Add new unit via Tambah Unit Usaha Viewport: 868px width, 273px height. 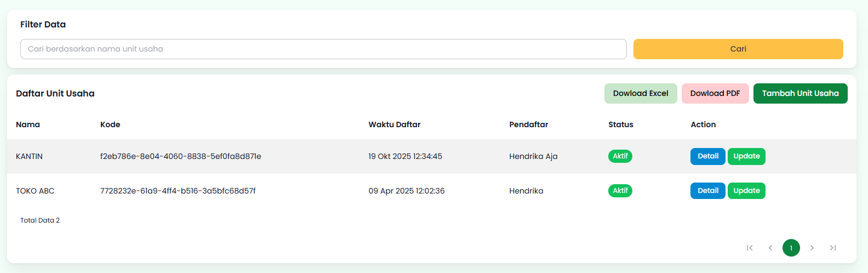point(800,93)
